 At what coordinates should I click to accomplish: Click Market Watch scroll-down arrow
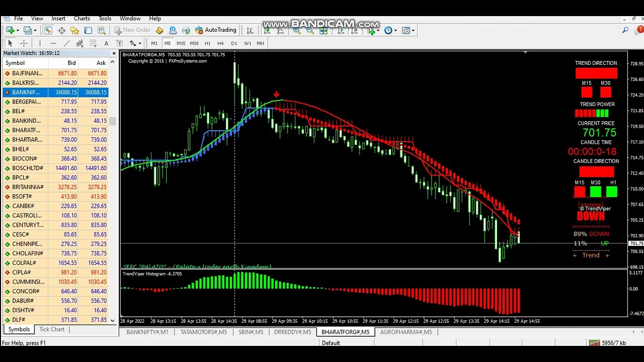pyautogui.click(x=112, y=320)
